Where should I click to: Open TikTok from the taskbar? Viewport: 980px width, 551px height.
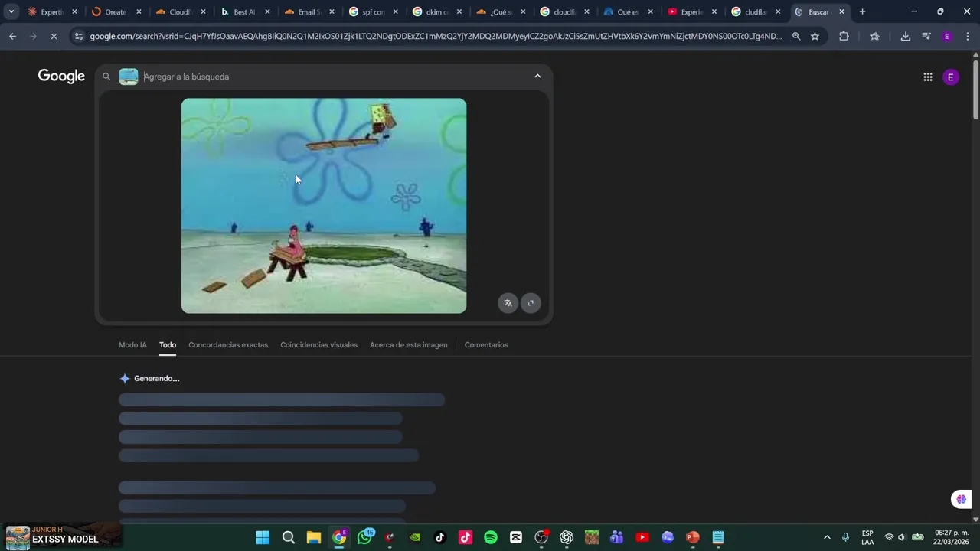tap(440, 537)
